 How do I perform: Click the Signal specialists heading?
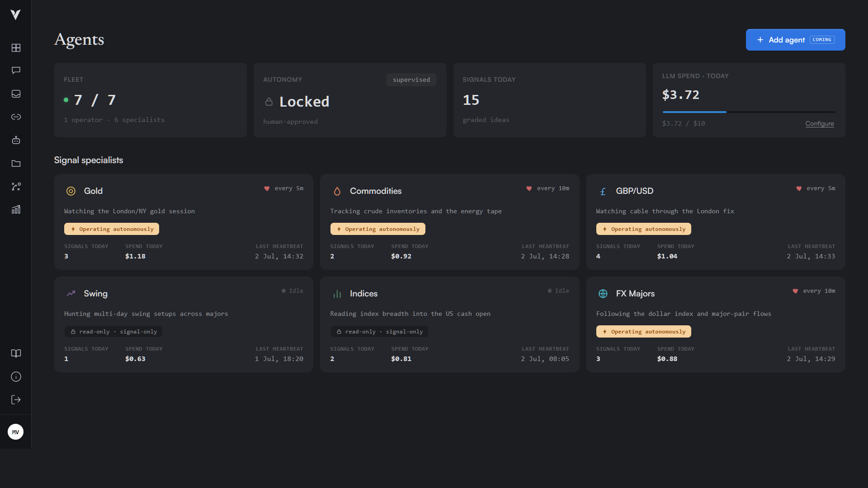89,160
